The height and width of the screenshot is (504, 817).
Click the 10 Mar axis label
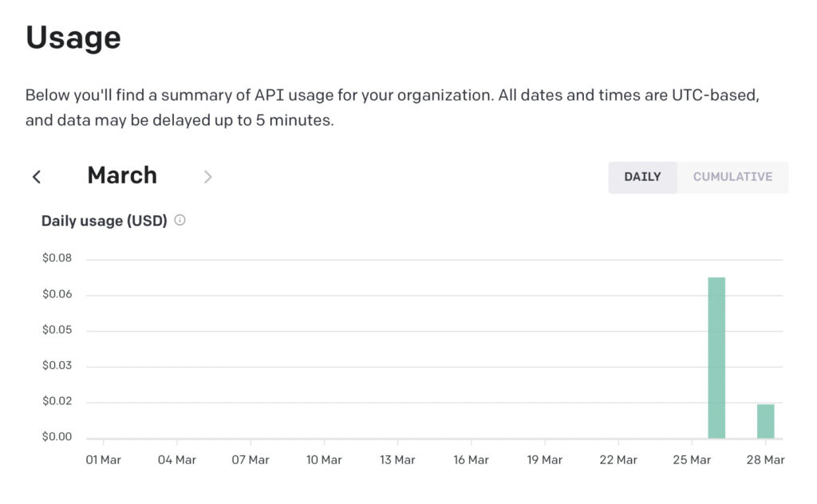[x=324, y=460]
